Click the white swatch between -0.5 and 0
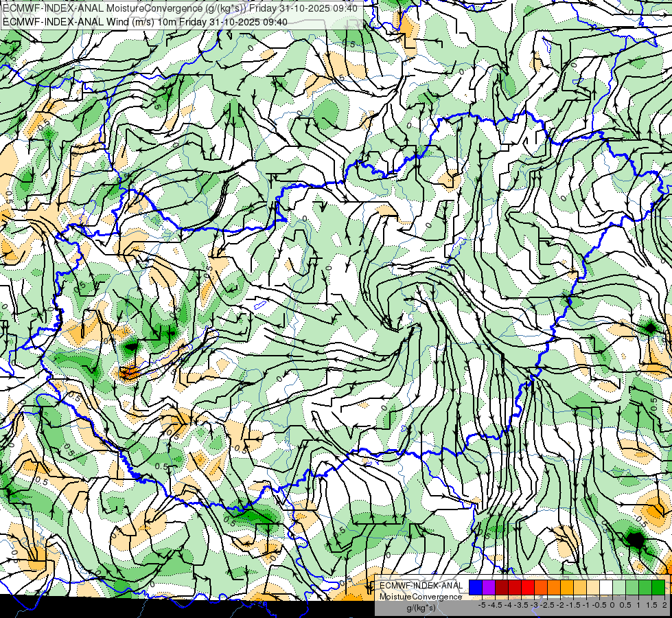Viewport: 672px width, 618px height. pyautogui.click(x=605, y=587)
